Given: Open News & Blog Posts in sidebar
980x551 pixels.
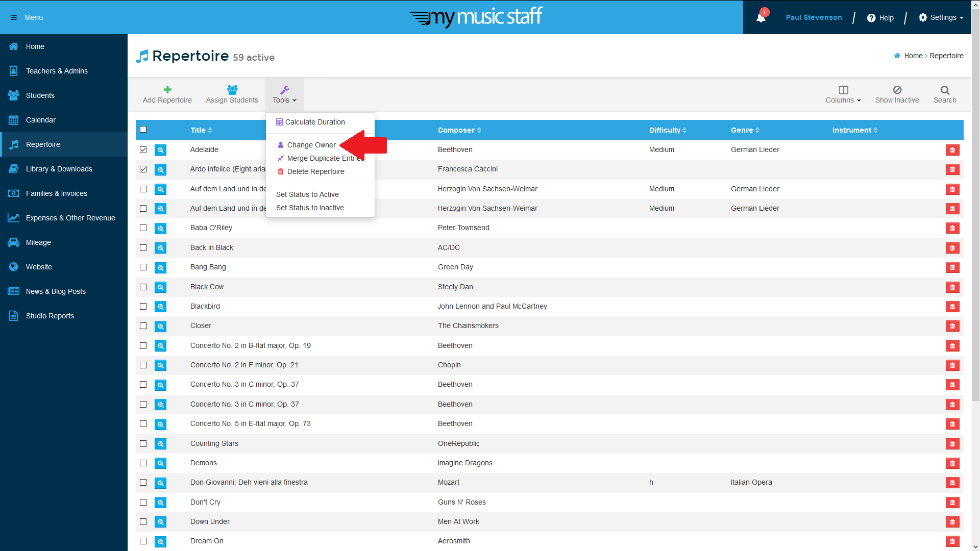Looking at the screenshot, I should [x=64, y=291].
